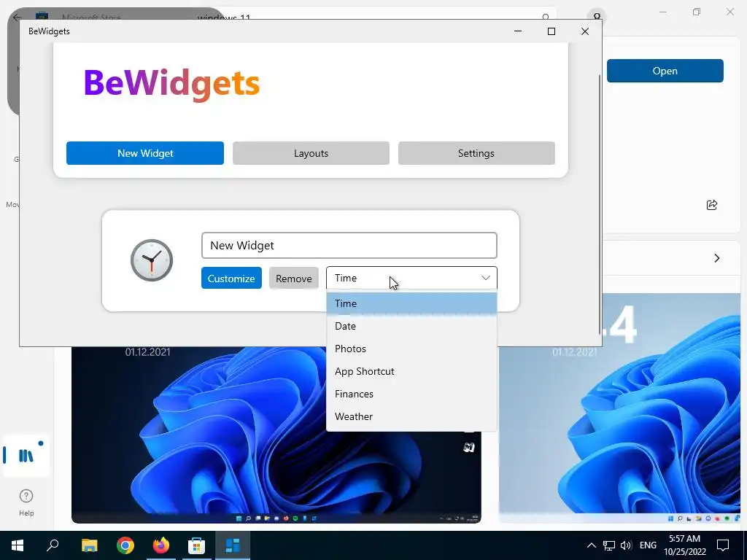The height and width of the screenshot is (560, 747).
Task: Click the volume tray icon
Action: (x=626, y=545)
